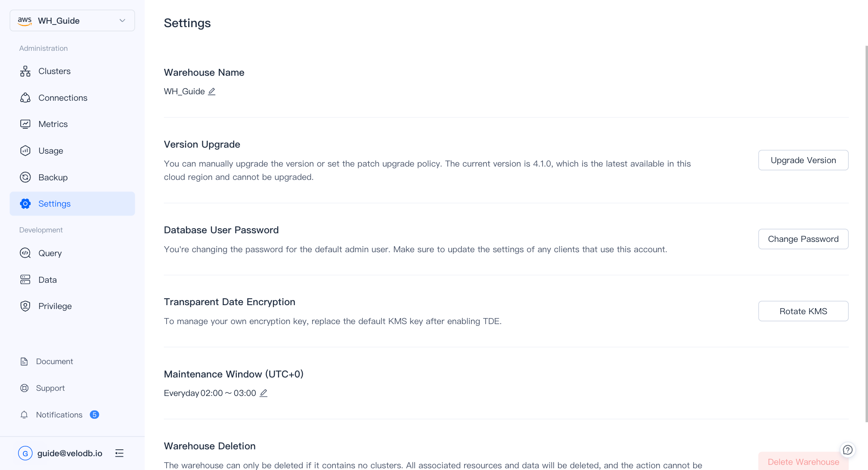The height and width of the screenshot is (470, 868).
Task: Click the edit pencil beside warehouse name
Action: (x=212, y=92)
